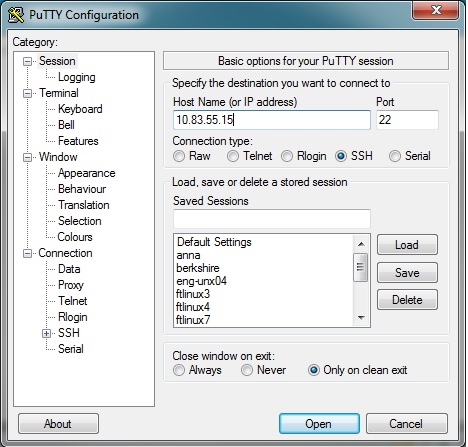The width and height of the screenshot is (468, 447).
Task: Open the Serial category in the tree
Action: click(71, 349)
